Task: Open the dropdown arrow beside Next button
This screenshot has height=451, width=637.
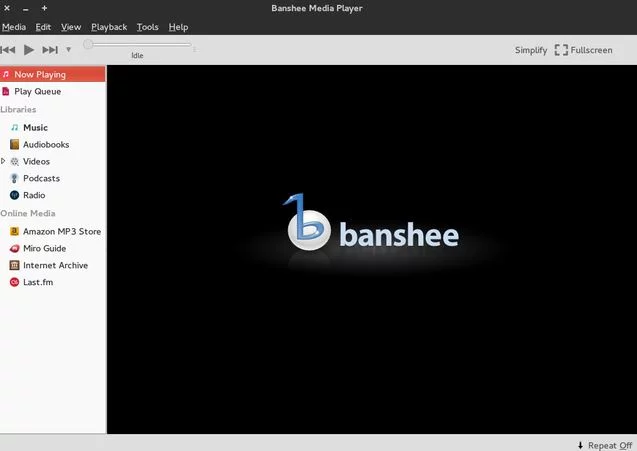Action: point(69,50)
